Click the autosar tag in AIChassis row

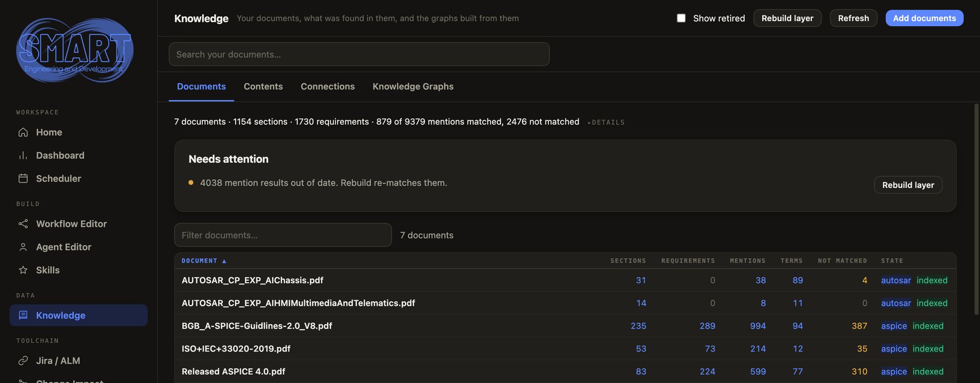tap(896, 280)
